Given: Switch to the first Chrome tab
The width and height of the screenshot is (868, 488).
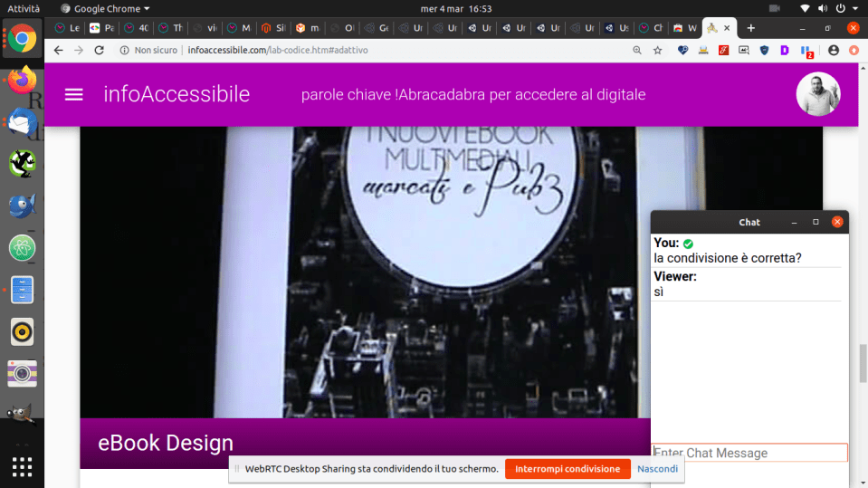Looking at the screenshot, I should (x=68, y=28).
